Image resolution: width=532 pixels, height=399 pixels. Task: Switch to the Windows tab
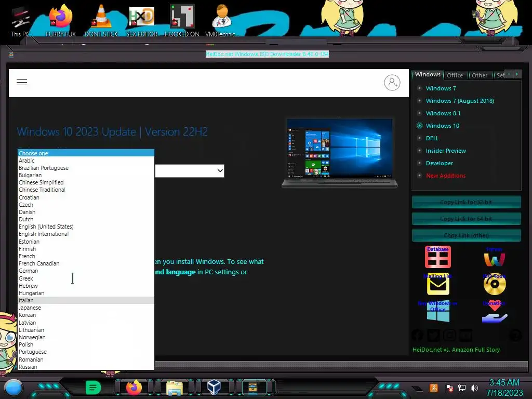[428, 74]
